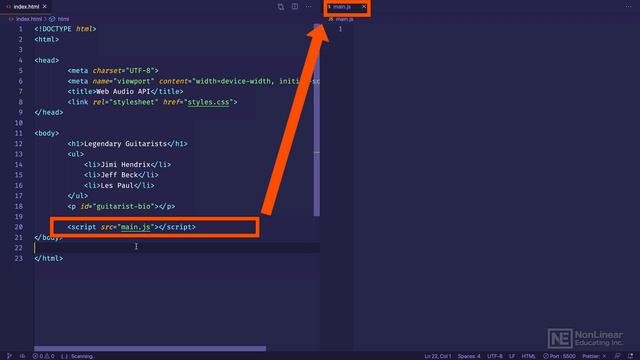Open Spaces: 4 indentation setting
The width and height of the screenshot is (640, 360).
(x=469, y=356)
